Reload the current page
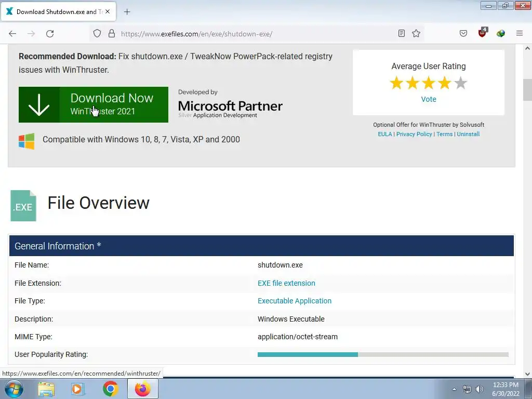This screenshot has height=399, width=532. pyautogui.click(x=50, y=34)
